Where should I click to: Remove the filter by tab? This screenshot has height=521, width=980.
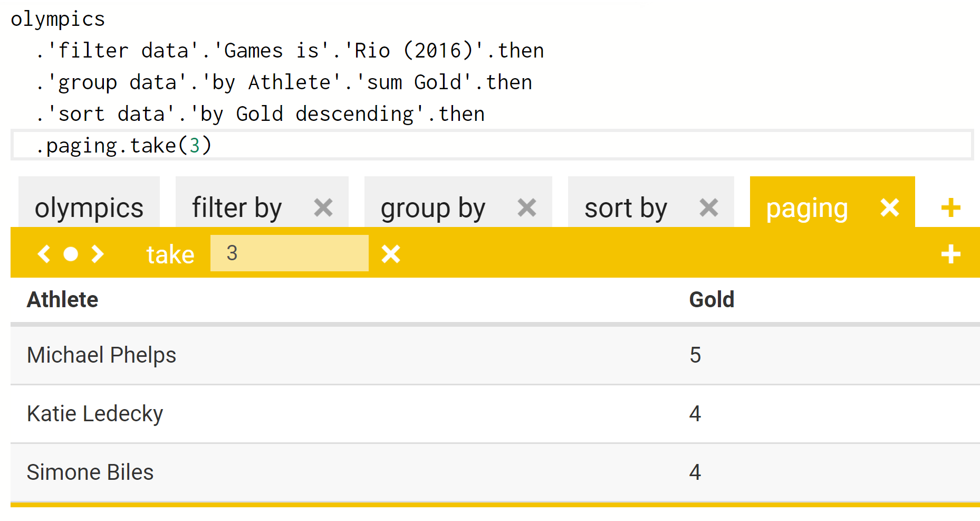[323, 207]
